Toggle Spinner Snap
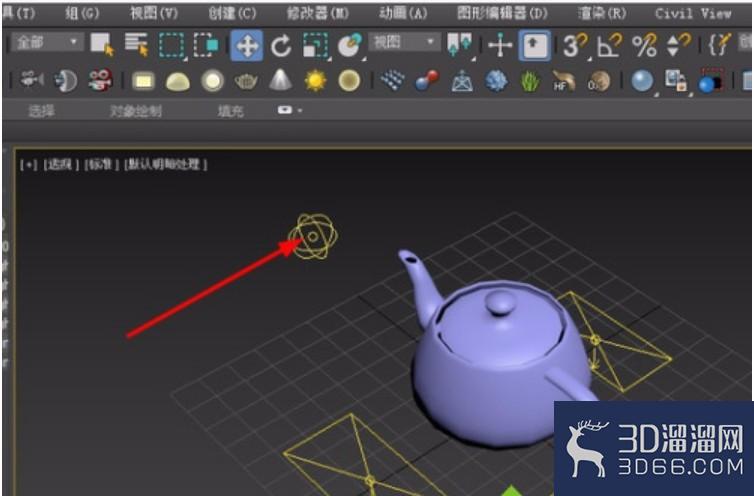754x496 pixels. pyautogui.click(x=678, y=45)
